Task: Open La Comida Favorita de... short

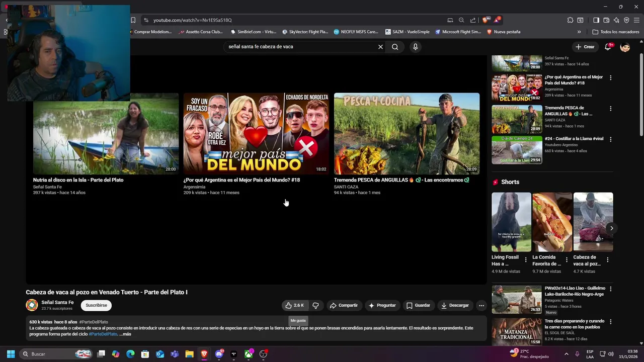Action: 552,222
